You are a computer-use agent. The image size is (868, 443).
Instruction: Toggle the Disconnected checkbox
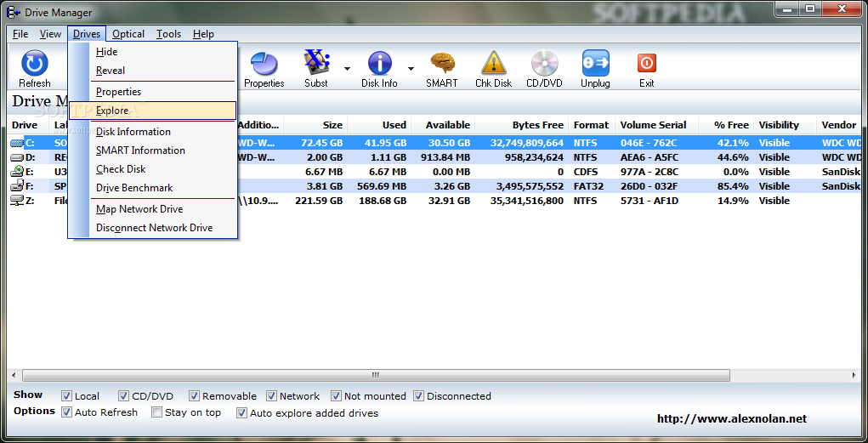point(418,396)
